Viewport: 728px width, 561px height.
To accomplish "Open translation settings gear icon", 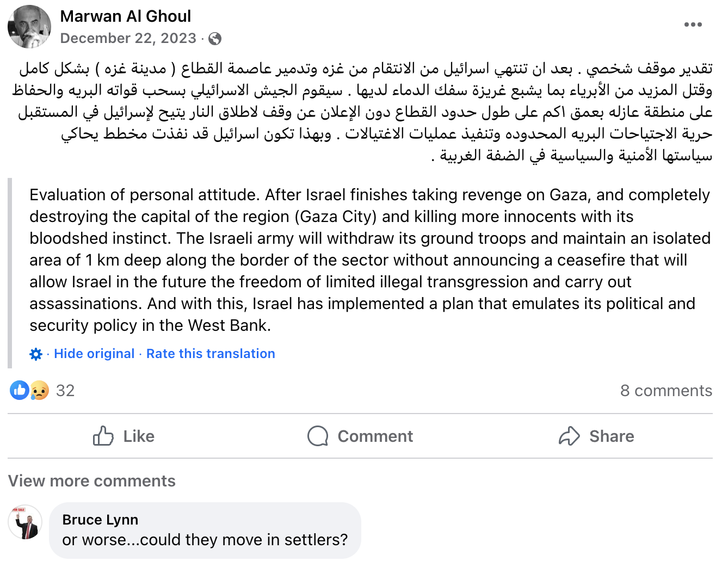I will click(36, 354).
